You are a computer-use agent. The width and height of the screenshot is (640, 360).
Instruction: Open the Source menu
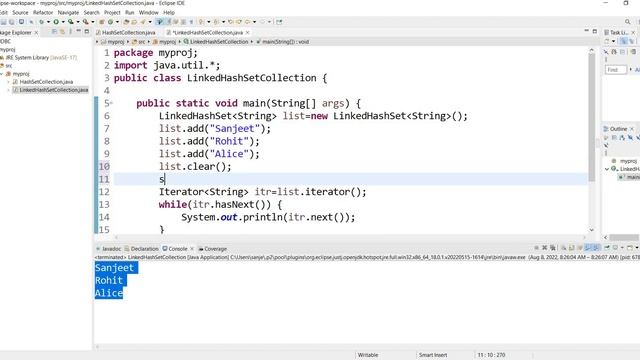click(20, 13)
